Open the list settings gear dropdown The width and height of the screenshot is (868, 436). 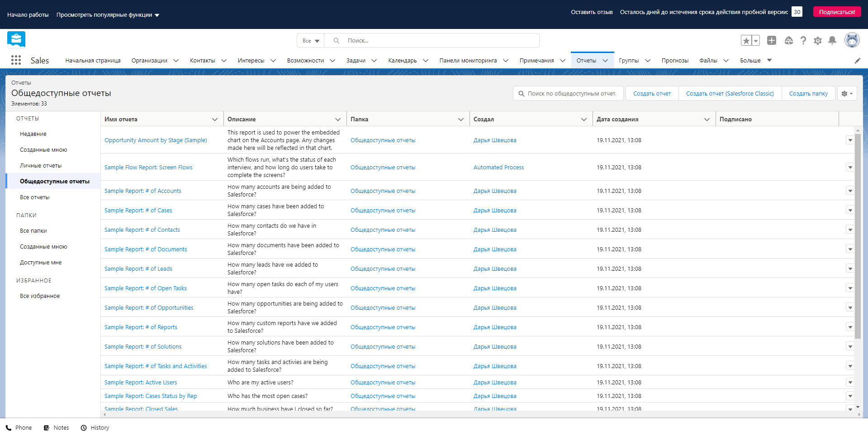847,94
